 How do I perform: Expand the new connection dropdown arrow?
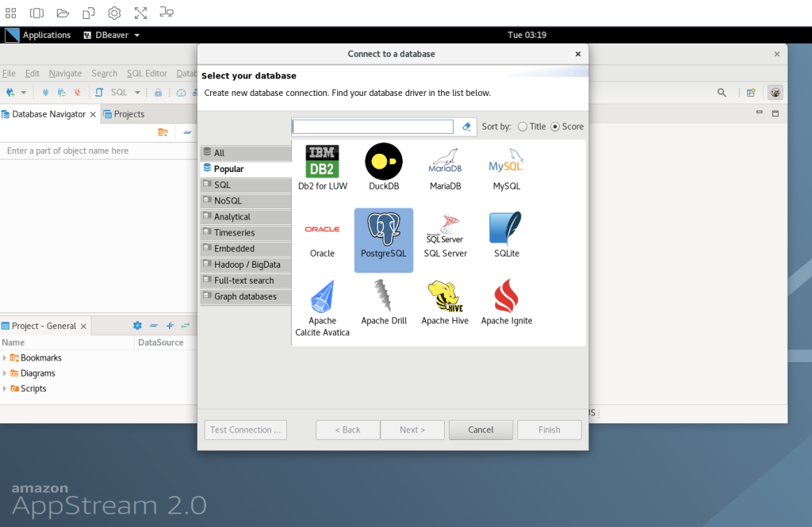pyautogui.click(x=23, y=93)
